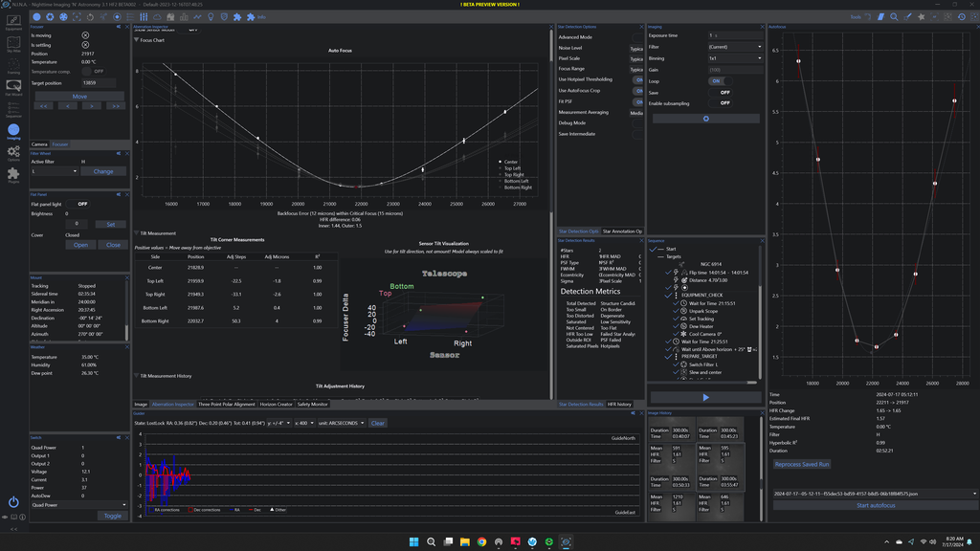980x551 pixels.
Task: Switch to the Image tab
Action: click(141, 405)
